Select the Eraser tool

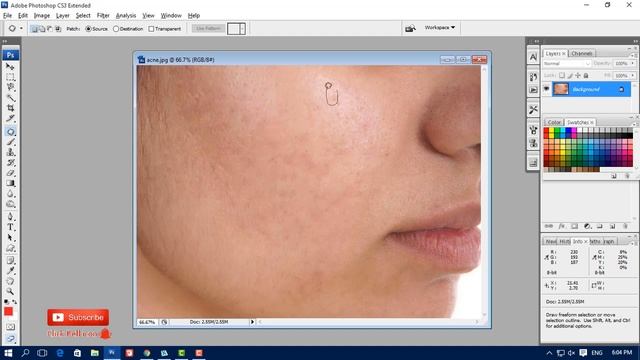10,173
